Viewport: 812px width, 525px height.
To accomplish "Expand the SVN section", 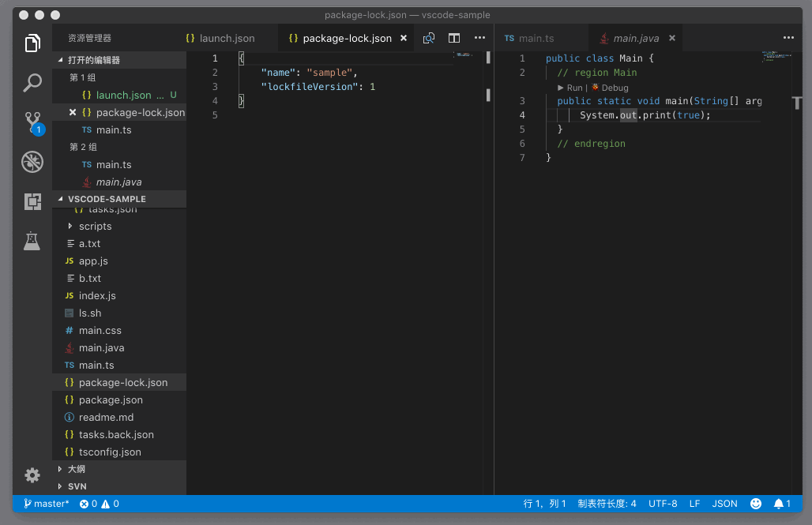I will (77, 486).
